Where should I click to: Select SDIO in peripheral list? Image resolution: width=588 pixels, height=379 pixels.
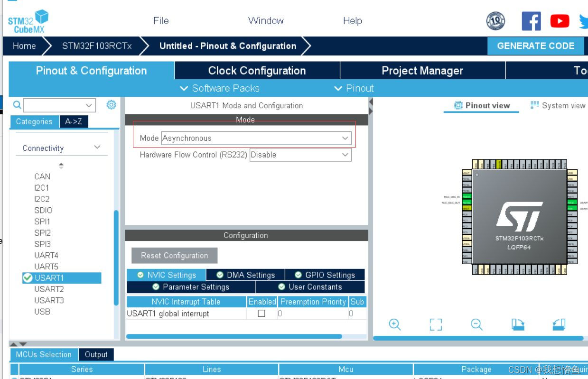(x=43, y=210)
